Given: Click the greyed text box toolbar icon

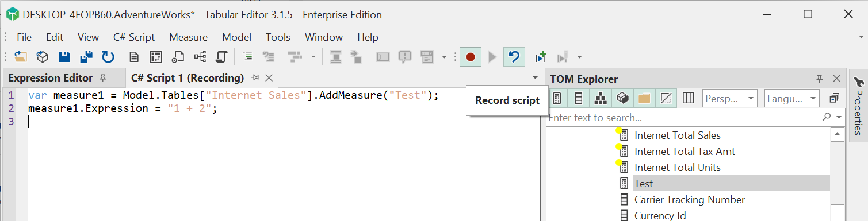Looking at the screenshot, I should pyautogui.click(x=384, y=57).
